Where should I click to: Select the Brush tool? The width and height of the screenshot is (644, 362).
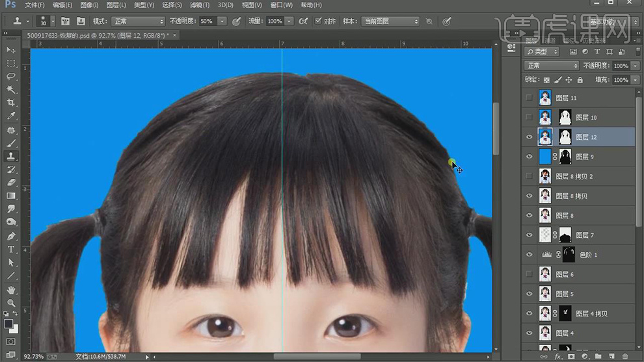tap(11, 143)
